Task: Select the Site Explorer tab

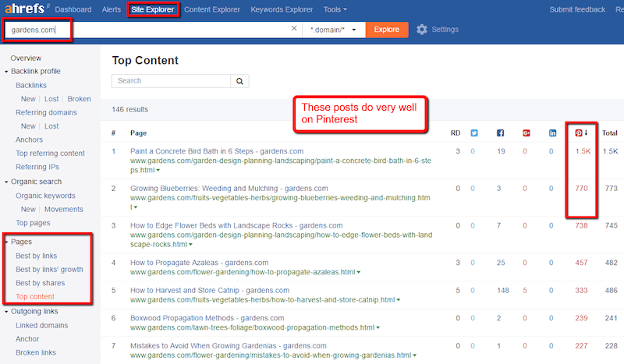Action: [153, 9]
